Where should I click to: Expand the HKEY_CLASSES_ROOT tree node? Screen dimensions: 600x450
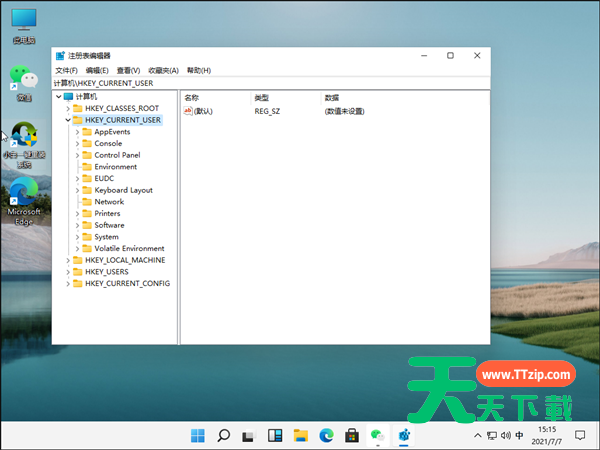pyautogui.click(x=68, y=108)
